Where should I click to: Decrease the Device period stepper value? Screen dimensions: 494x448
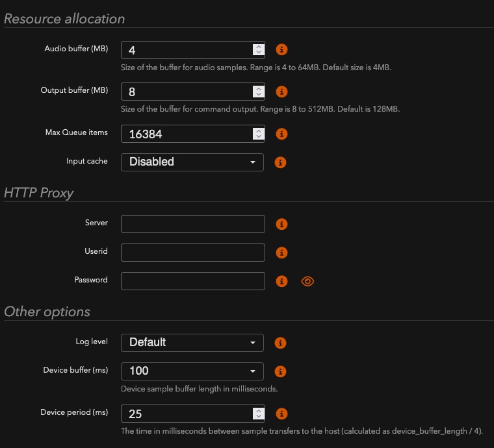(x=258, y=417)
